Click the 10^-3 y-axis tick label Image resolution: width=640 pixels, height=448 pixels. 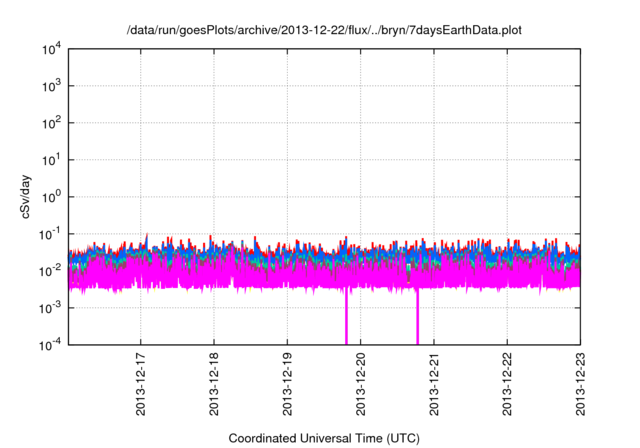click(x=50, y=308)
